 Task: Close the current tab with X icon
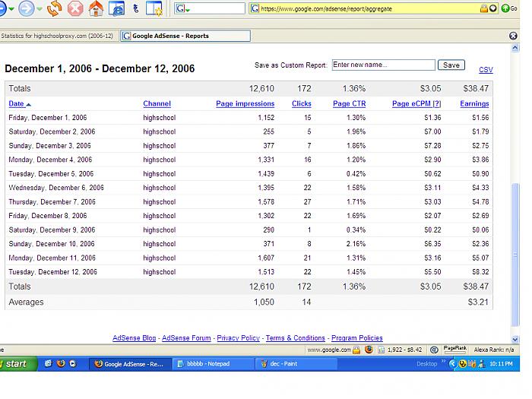513,36
